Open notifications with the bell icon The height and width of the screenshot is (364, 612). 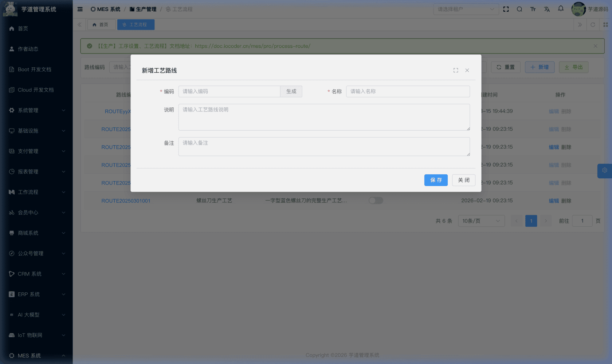(560, 9)
